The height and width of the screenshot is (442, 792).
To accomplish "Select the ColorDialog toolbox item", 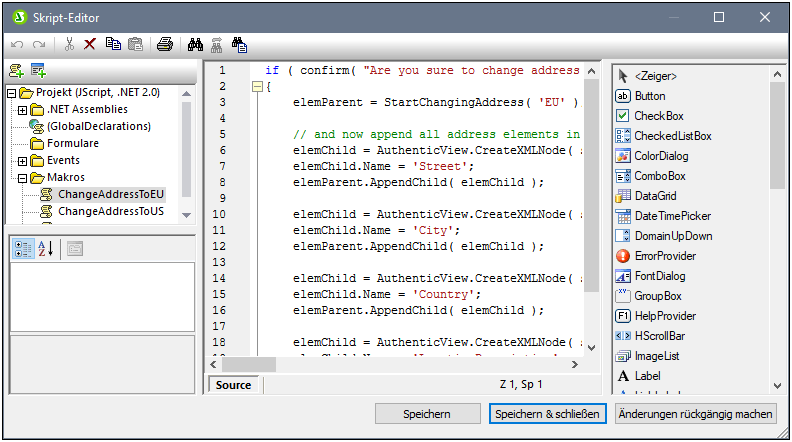I will coord(660,156).
